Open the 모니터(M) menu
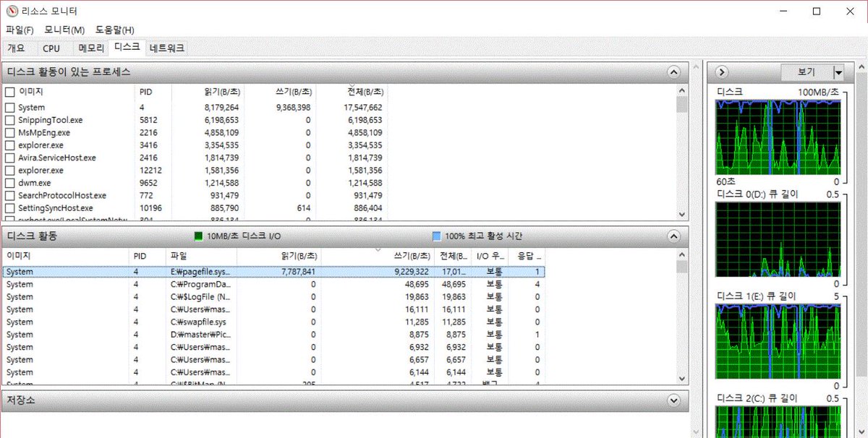Screen dimensions: 868x438 pos(64,30)
